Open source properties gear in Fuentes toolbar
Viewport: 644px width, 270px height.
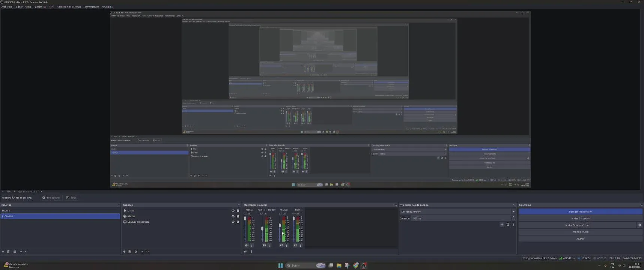(x=136, y=252)
